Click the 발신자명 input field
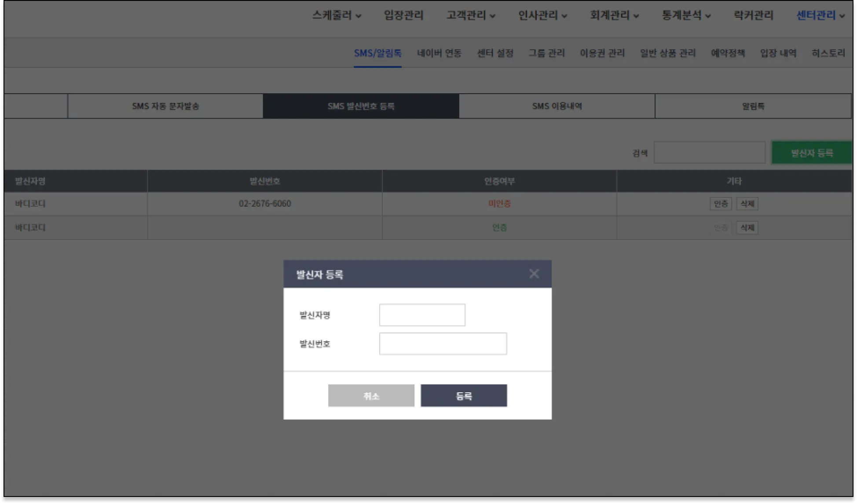857x504 pixels. pos(422,315)
